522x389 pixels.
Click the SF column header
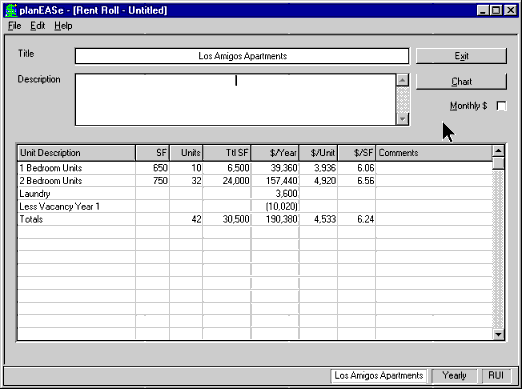pyautogui.click(x=153, y=153)
